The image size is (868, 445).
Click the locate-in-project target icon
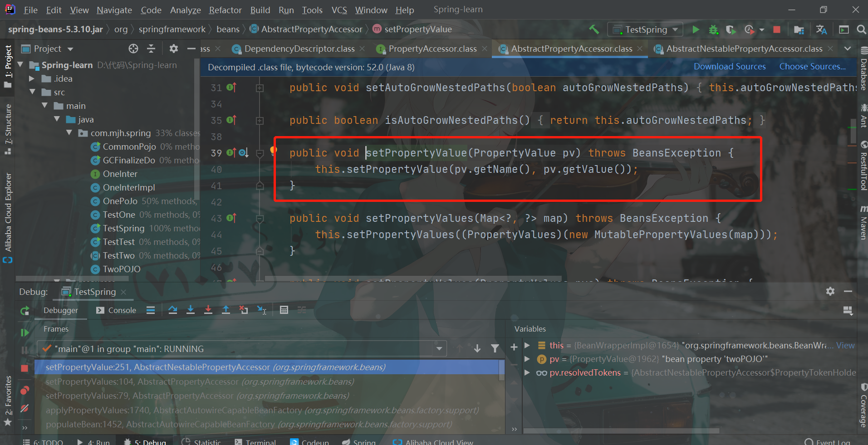pyautogui.click(x=133, y=49)
